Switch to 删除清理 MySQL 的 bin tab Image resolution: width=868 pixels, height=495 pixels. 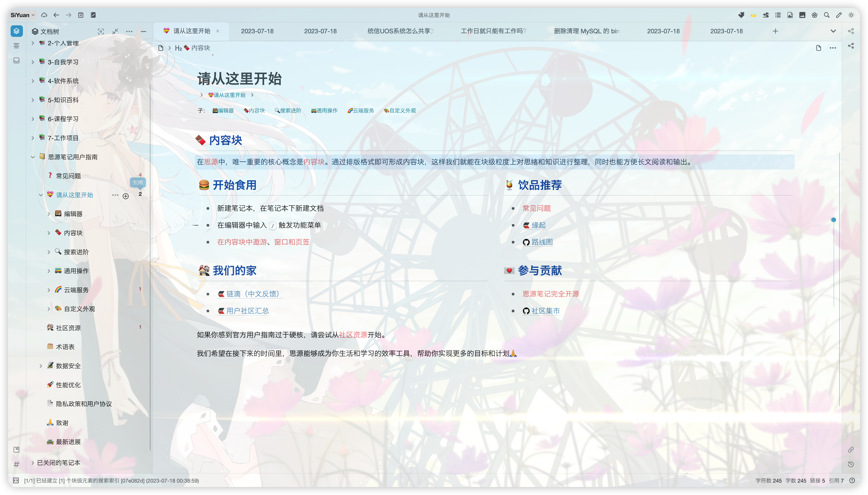point(586,31)
